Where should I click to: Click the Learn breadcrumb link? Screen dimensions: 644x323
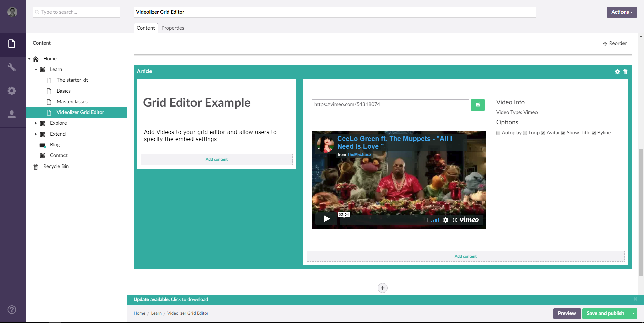[x=156, y=313]
